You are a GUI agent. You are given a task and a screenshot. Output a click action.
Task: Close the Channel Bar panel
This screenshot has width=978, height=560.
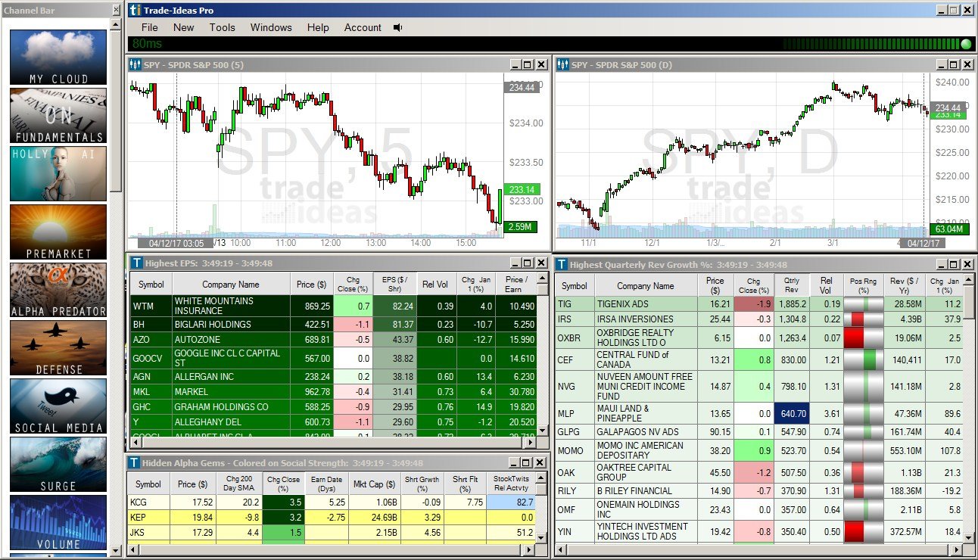pyautogui.click(x=116, y=10)
